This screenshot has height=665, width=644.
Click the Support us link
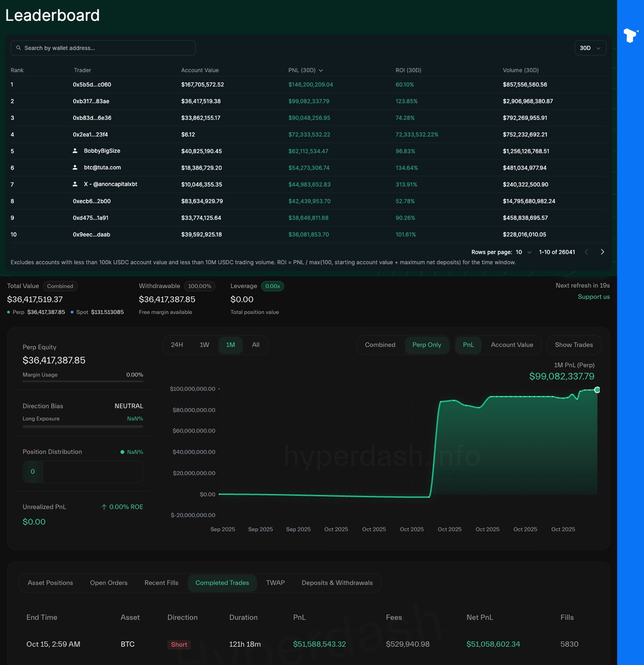coord(594,297)
